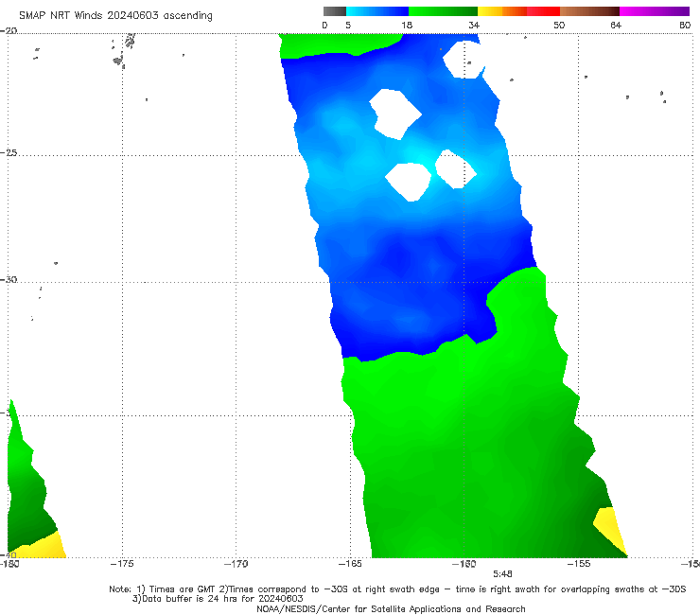Image resolution: width=700 pixels, height=615 pixels.
Task: Click the color bar scale value "34"
Action: 474,25
